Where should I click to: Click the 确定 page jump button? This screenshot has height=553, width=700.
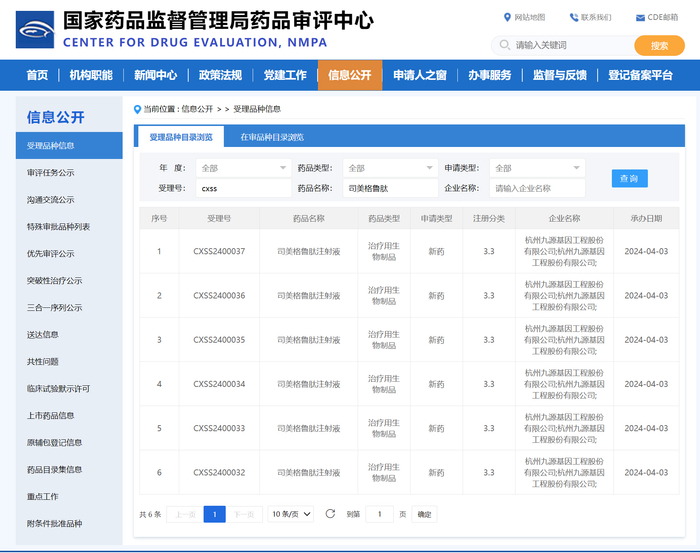click(424, 514)
